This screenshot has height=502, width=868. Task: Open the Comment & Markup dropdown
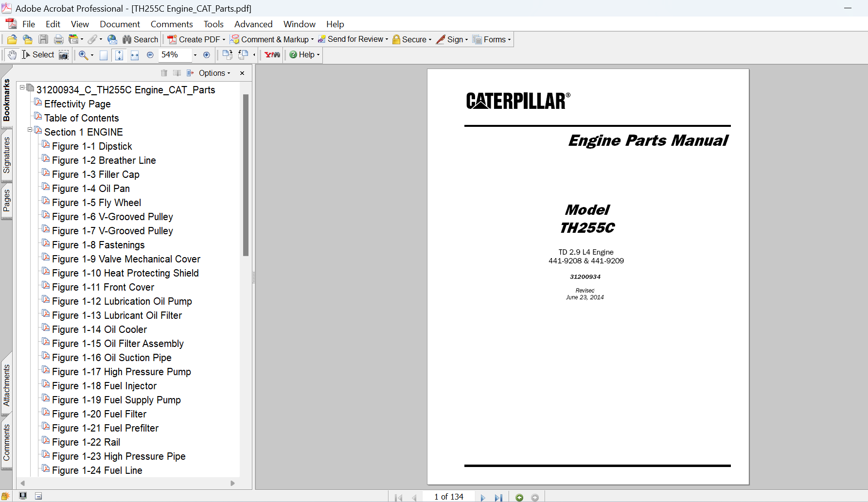272,39
